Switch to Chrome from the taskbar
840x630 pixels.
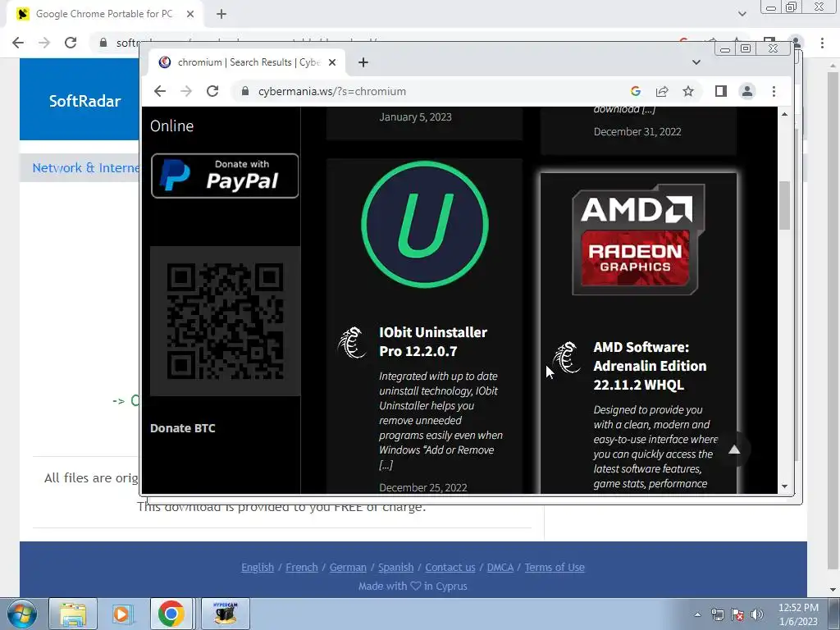(171, 614)
